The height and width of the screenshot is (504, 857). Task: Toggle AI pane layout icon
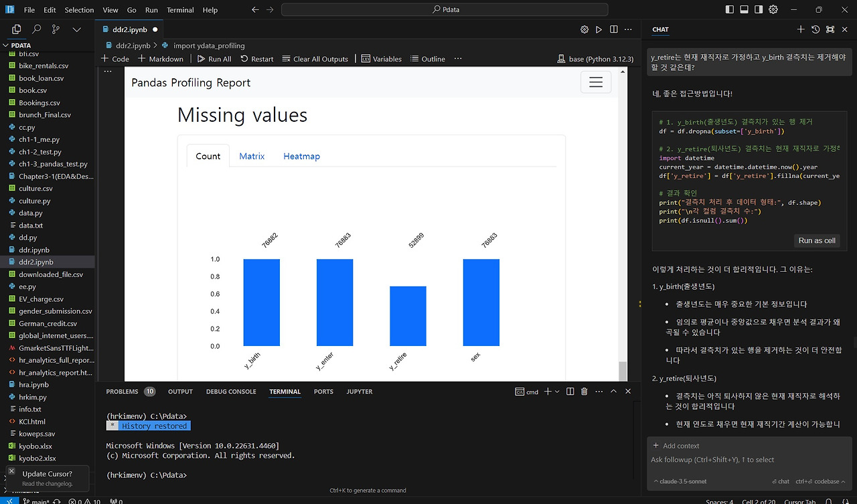coord(759,10)
